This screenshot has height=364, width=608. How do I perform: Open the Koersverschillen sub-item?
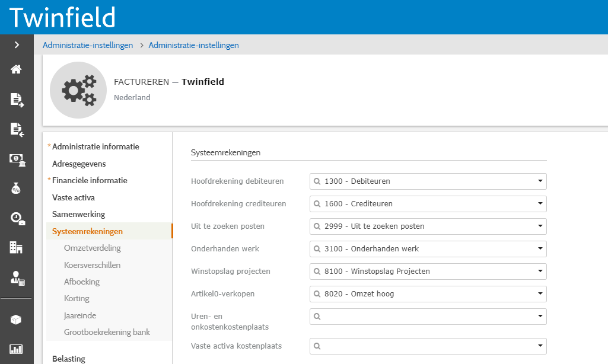click(x=92, y=265)
